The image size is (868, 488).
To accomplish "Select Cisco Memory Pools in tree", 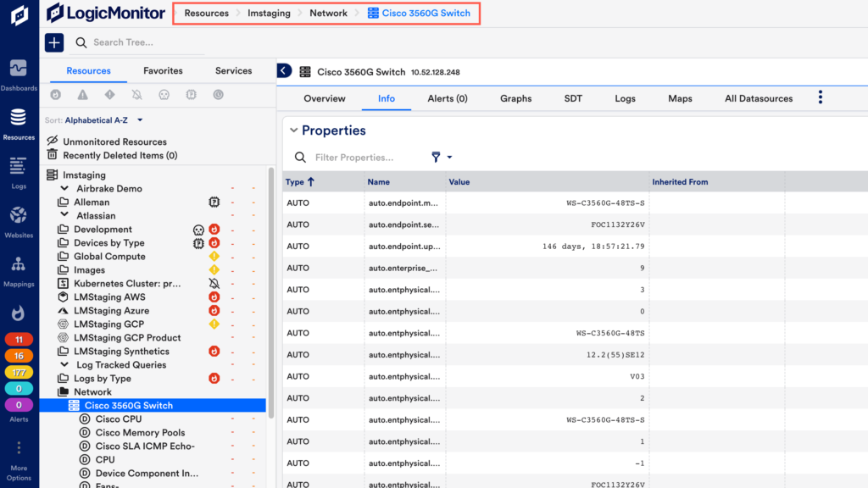I will [140, 433].
